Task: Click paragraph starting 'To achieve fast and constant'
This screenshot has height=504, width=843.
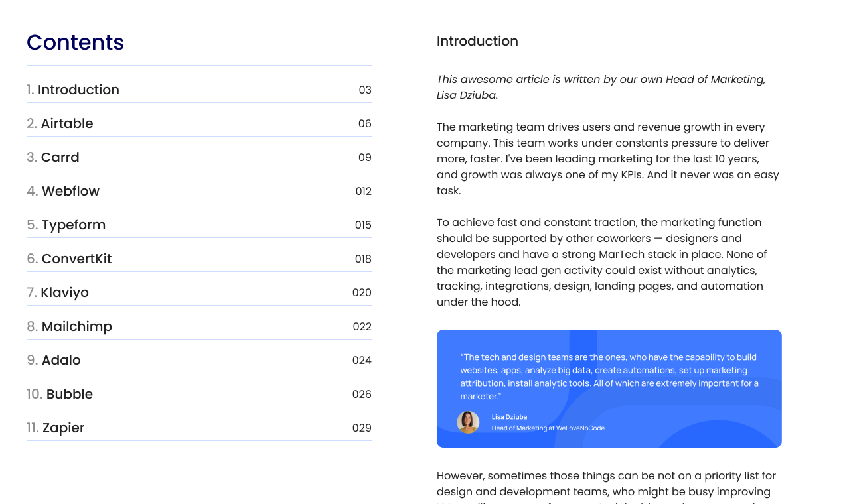Action: [602, 262]
